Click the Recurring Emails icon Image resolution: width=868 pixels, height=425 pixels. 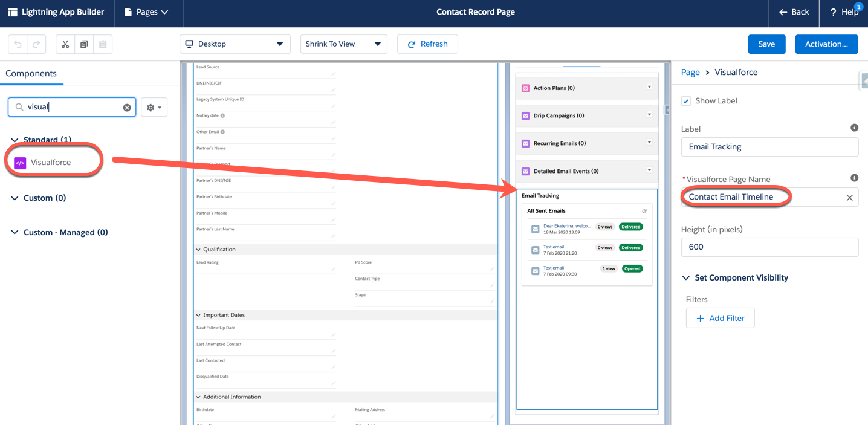525,143
